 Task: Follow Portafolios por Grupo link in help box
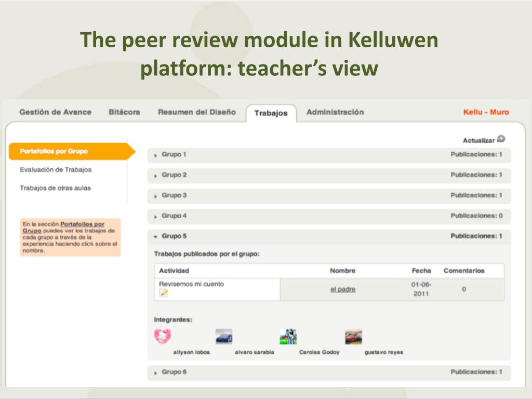coord(64,228)
